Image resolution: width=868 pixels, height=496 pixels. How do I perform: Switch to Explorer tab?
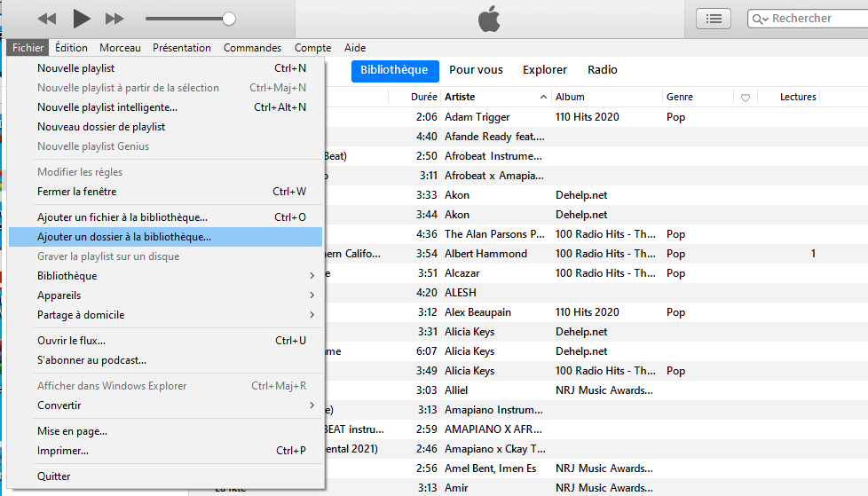(x=545, y=70)
